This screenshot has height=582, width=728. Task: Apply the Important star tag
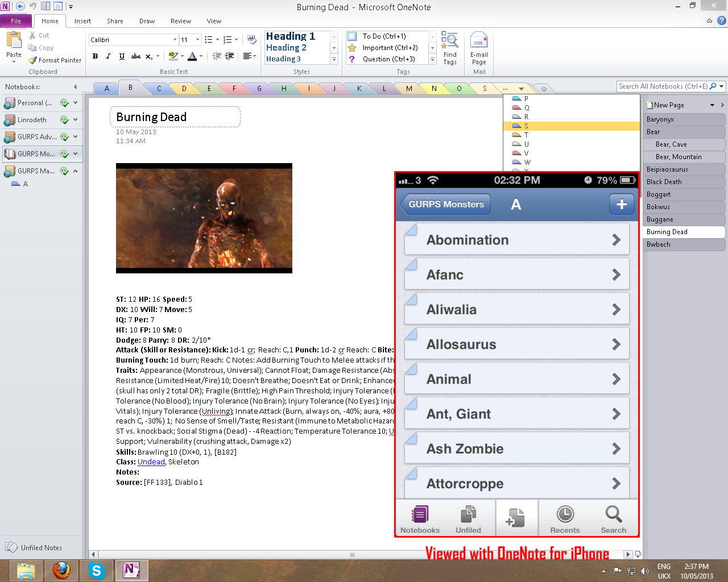[x=384, y=48]
